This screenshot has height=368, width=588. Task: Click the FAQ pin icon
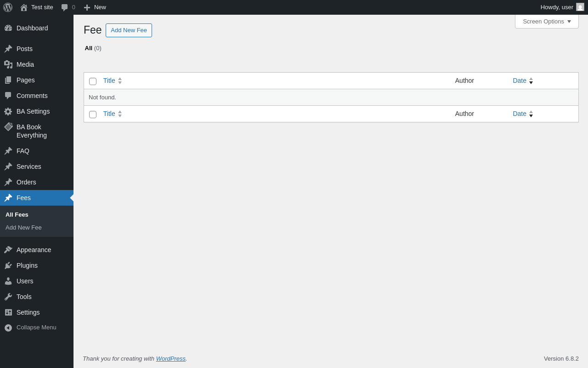coord(8,151)
